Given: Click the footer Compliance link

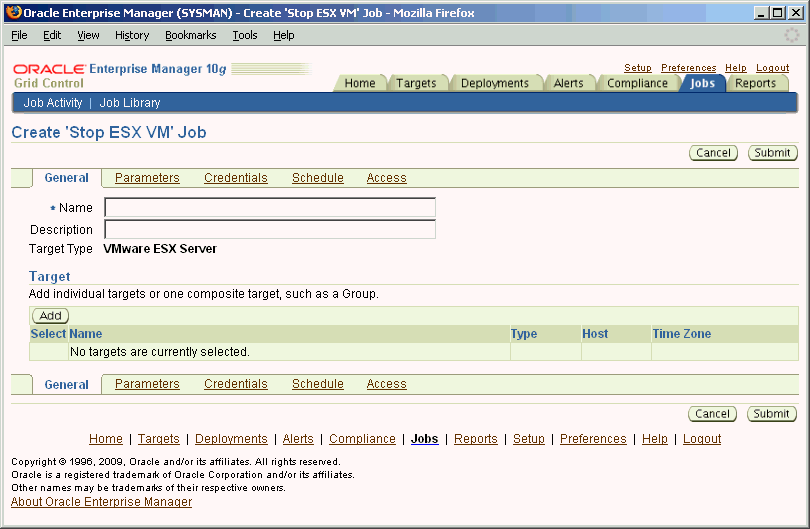Looking at the screenshot, I should [362, 439].
